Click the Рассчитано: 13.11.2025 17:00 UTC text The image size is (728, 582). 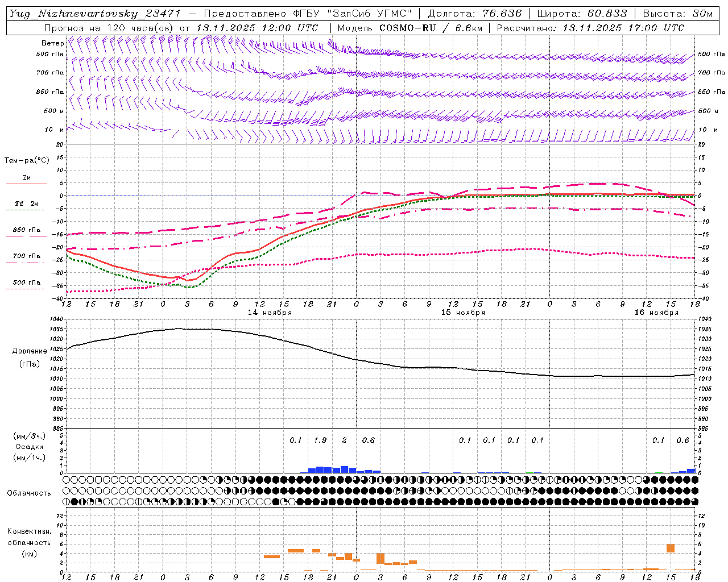coord(590,27)
